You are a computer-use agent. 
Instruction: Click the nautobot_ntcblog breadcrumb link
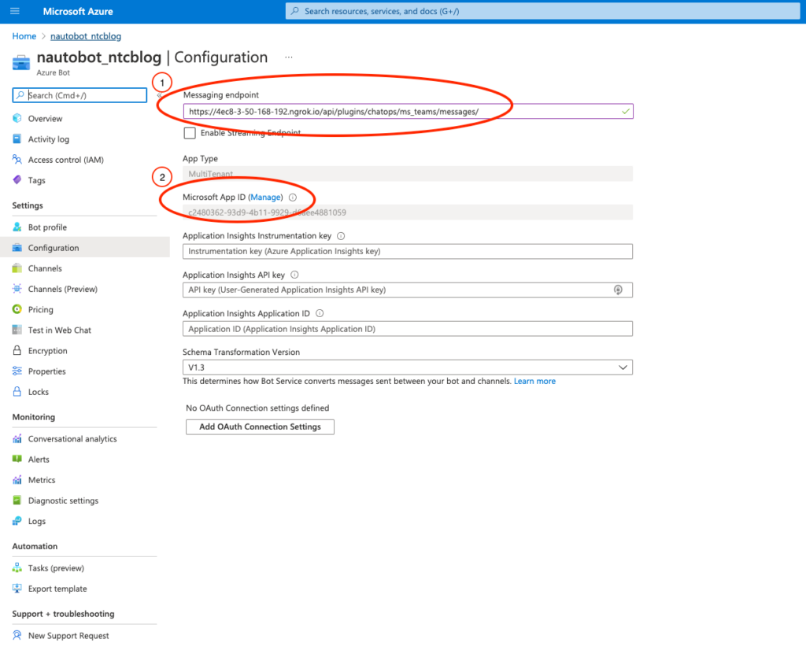(86, 36)
